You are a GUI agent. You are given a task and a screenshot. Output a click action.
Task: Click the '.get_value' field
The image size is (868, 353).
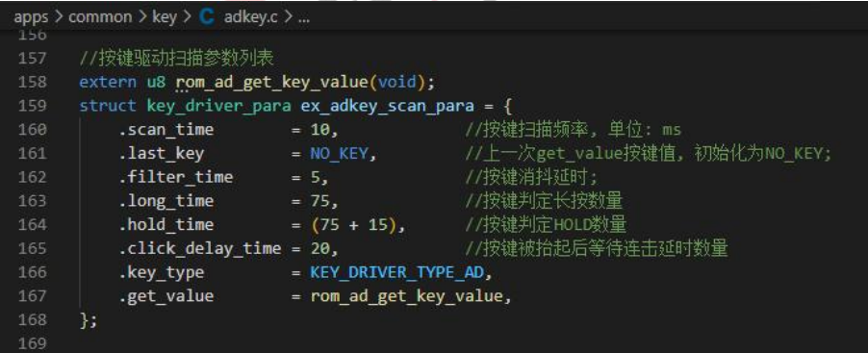pyautogui.click(x=166, y=296)
